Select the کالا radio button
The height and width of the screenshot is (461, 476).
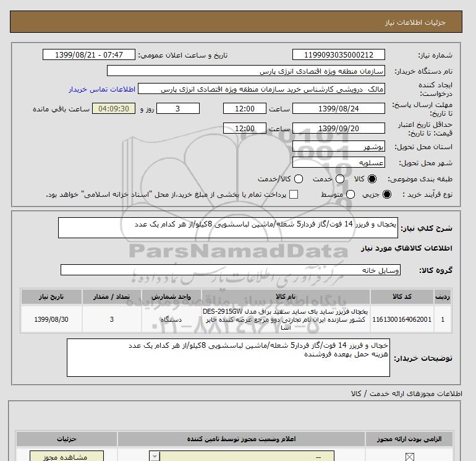[x=372, y=179]
